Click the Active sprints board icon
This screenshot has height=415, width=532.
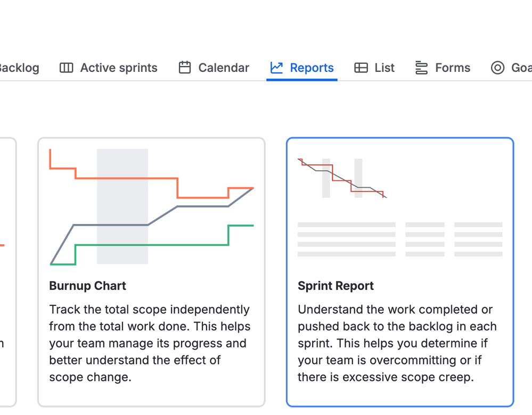point(66,68)
